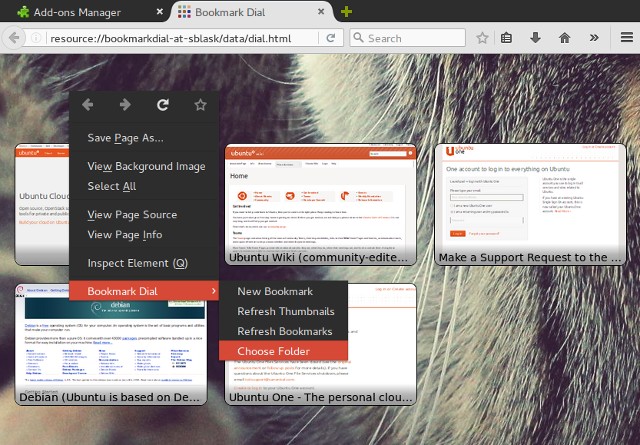Click the context menu back arrow
640x445 pixels.
pyautogui.click(x=87, y=105)
